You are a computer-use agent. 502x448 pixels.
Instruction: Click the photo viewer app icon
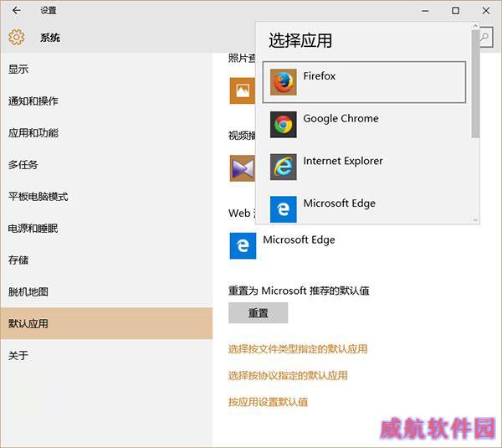[243, 90]
